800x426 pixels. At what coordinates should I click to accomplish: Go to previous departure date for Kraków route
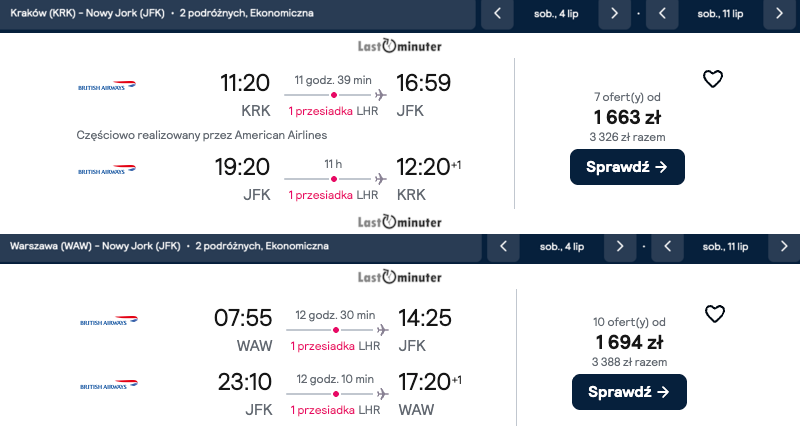point(497,14)
